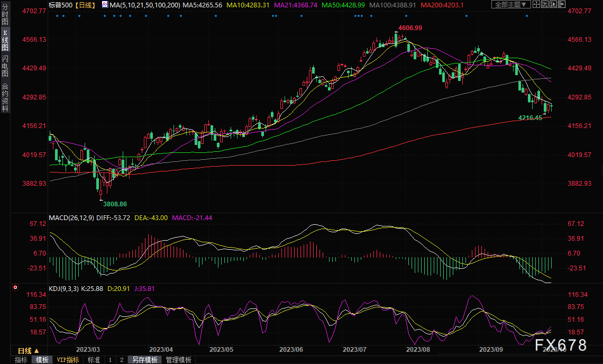Select the 指标 bottom tab
The height and width of the screenshot is (364, 603).
pyautogui.click(x=21, y=360)
